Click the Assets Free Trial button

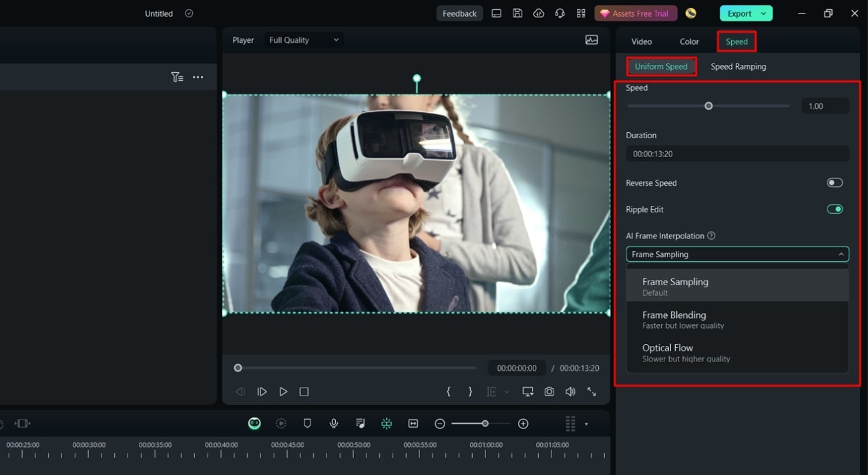(x=636, y=13)
